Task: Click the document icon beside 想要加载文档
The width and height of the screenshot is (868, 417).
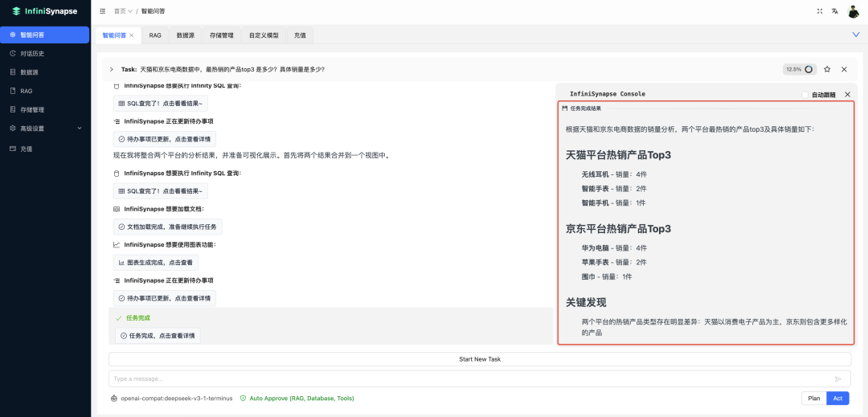Action: [117, 209]
